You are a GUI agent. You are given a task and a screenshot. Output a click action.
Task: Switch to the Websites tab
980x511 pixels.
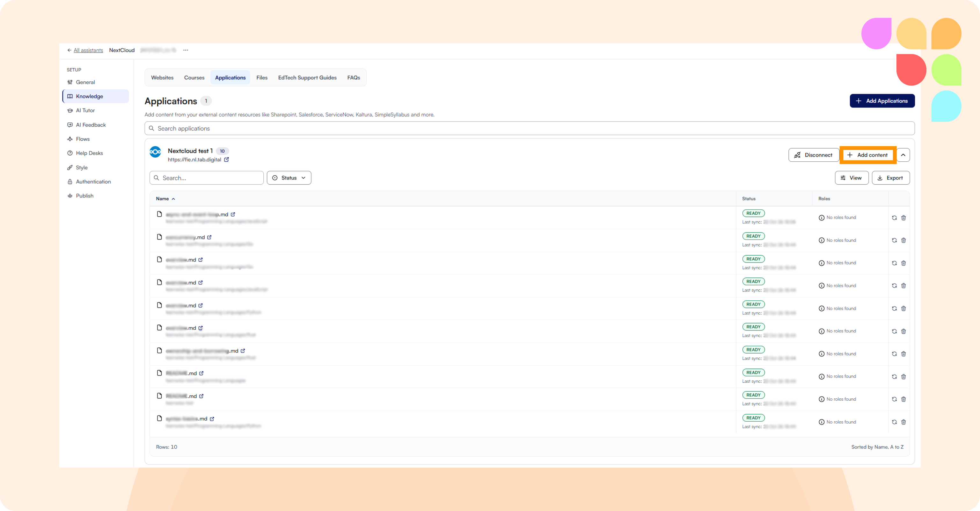click(162, 78)
